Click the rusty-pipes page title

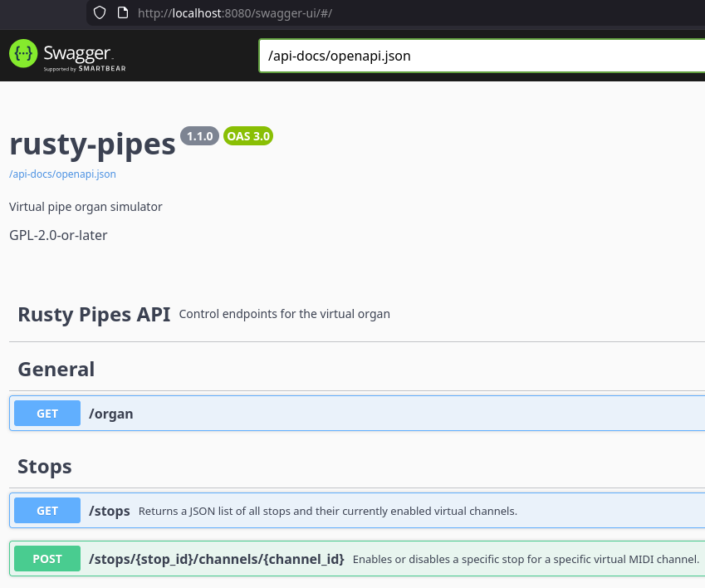(92, 144)
